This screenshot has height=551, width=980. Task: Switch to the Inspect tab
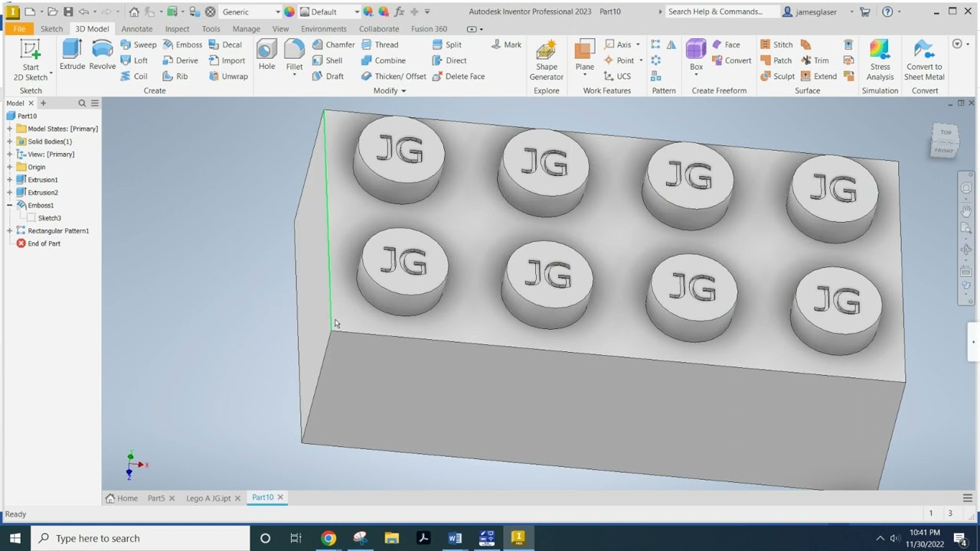point(177,29)
